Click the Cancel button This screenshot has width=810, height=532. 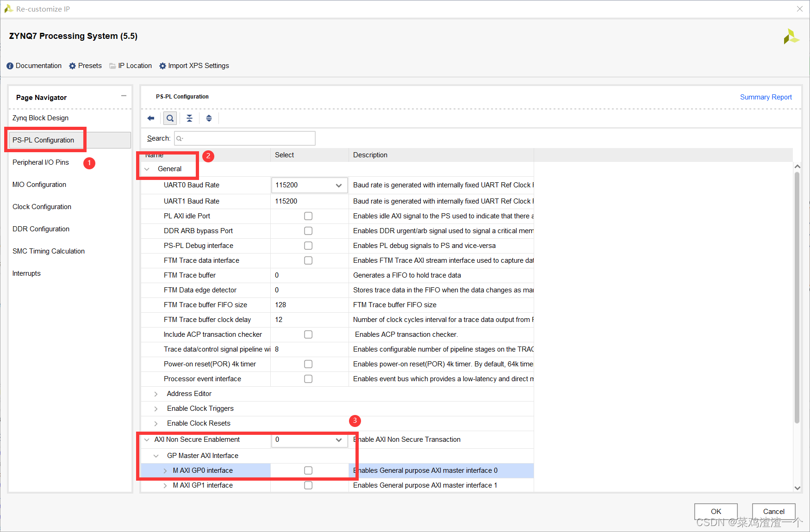tap(774, 512)
